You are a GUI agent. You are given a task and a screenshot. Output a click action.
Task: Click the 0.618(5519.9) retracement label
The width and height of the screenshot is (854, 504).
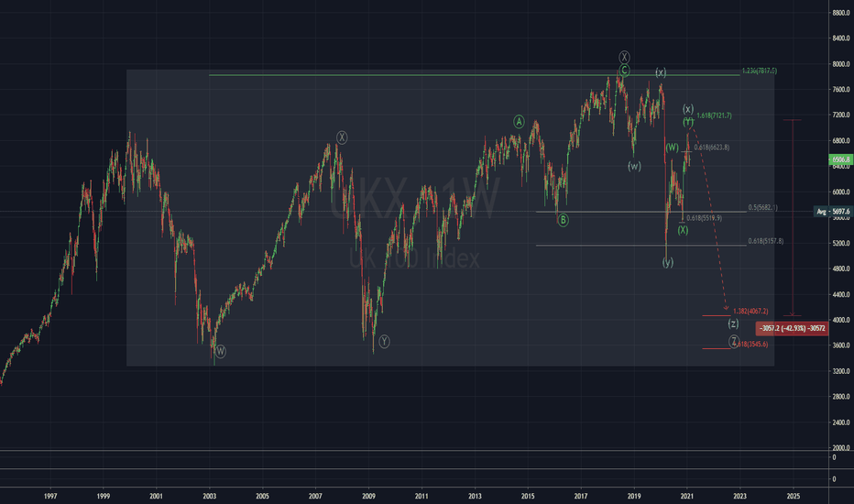click(705, 218)
